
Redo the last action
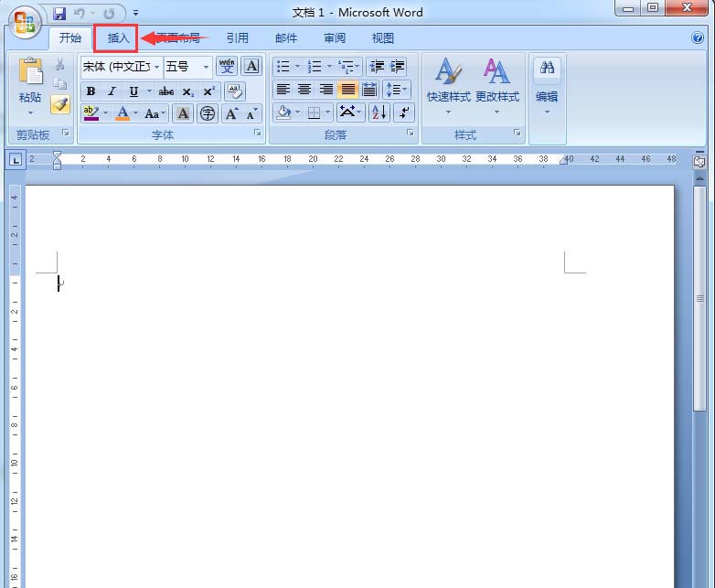pyautogui.click(x=109, y=13)
